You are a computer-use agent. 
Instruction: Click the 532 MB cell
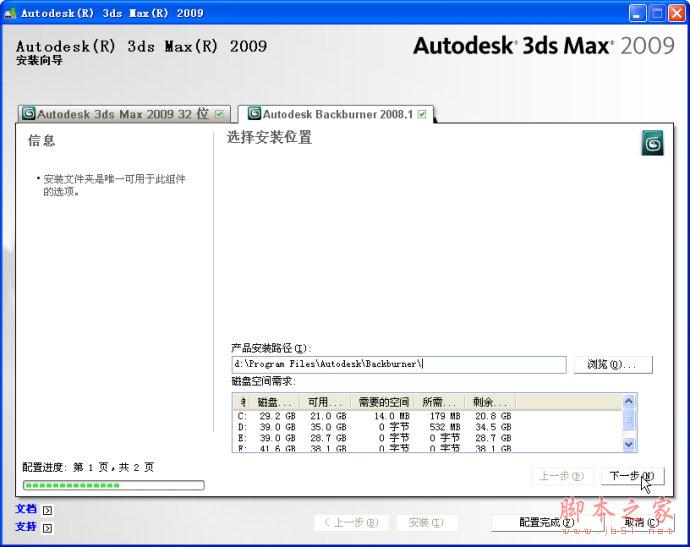(x=445, y=427)
